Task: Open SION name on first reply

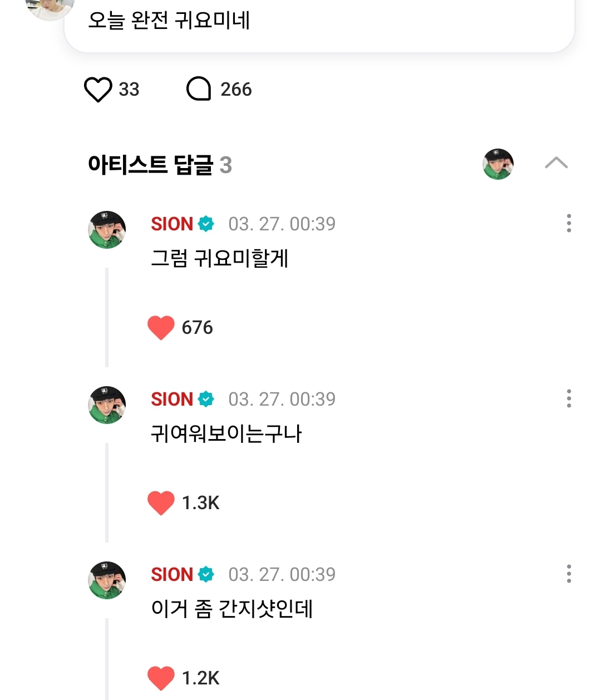Action: 172,224
